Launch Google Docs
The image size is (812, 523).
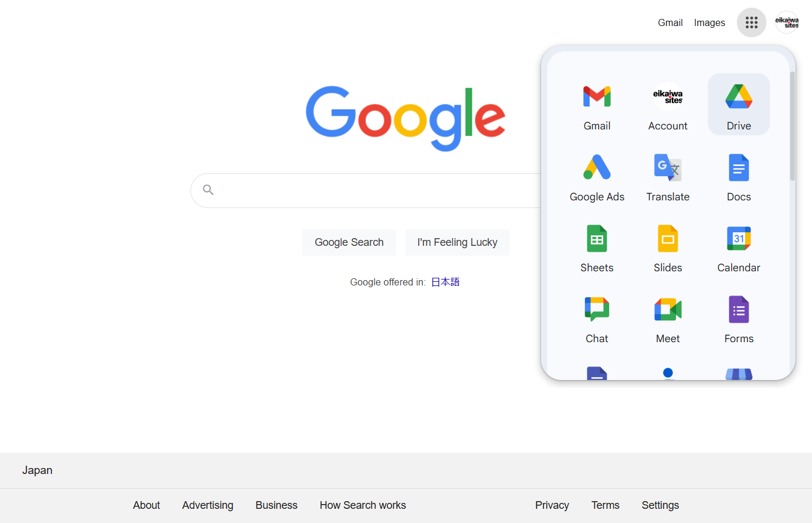[739, 176]
